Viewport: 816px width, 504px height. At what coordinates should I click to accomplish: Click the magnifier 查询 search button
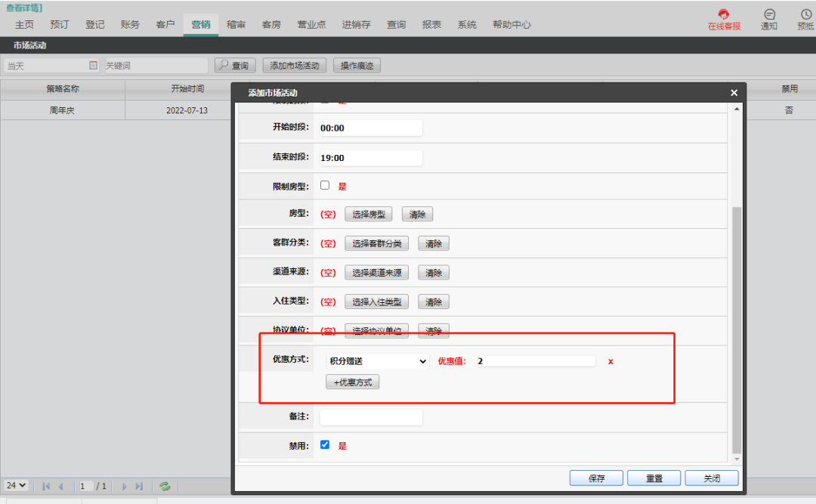235,65
